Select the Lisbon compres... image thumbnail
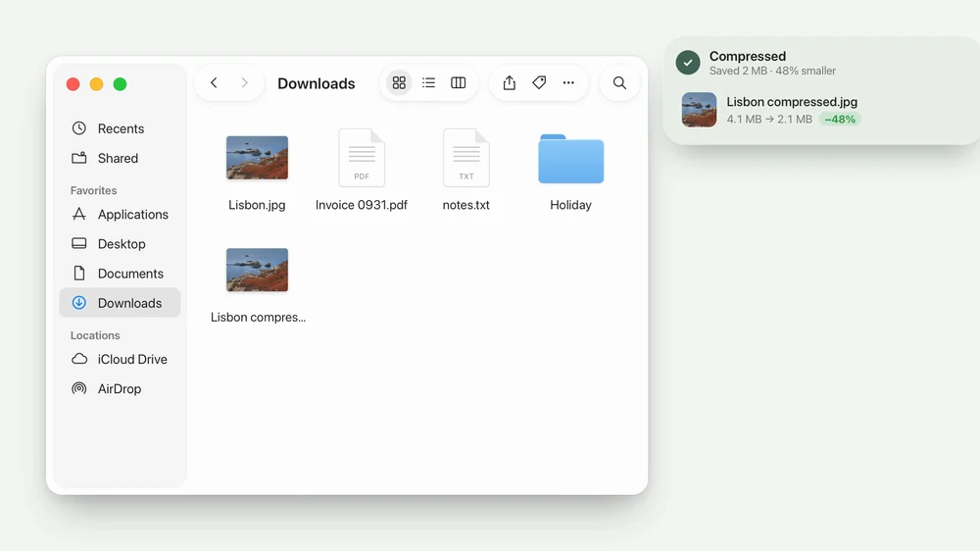The height and width of the screenshot is (551, 980). click(257, 271)
